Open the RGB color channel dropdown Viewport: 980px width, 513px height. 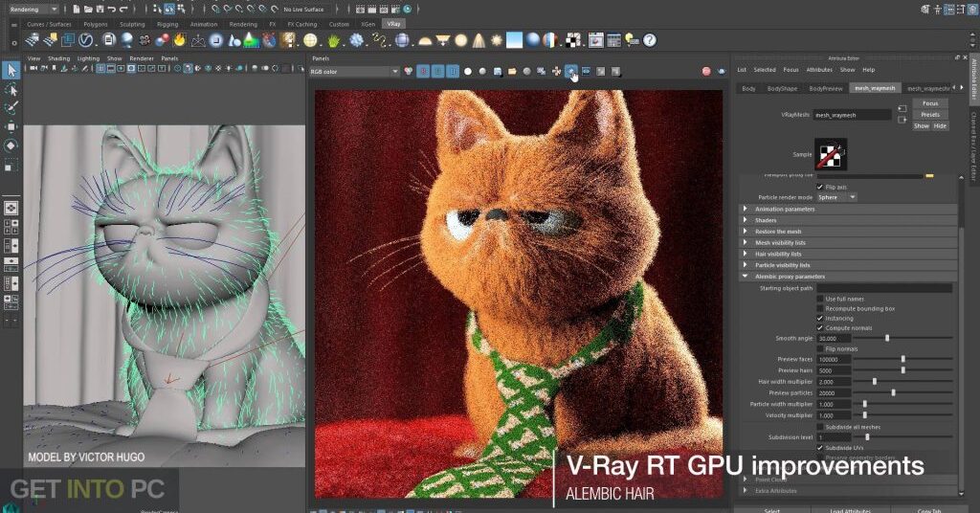pos(354,71)
